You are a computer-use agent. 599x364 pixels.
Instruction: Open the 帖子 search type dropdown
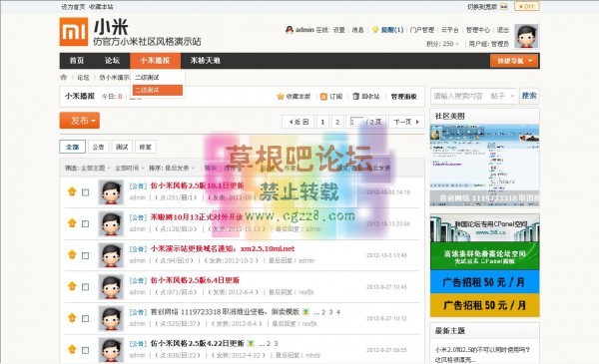point(502,96)
